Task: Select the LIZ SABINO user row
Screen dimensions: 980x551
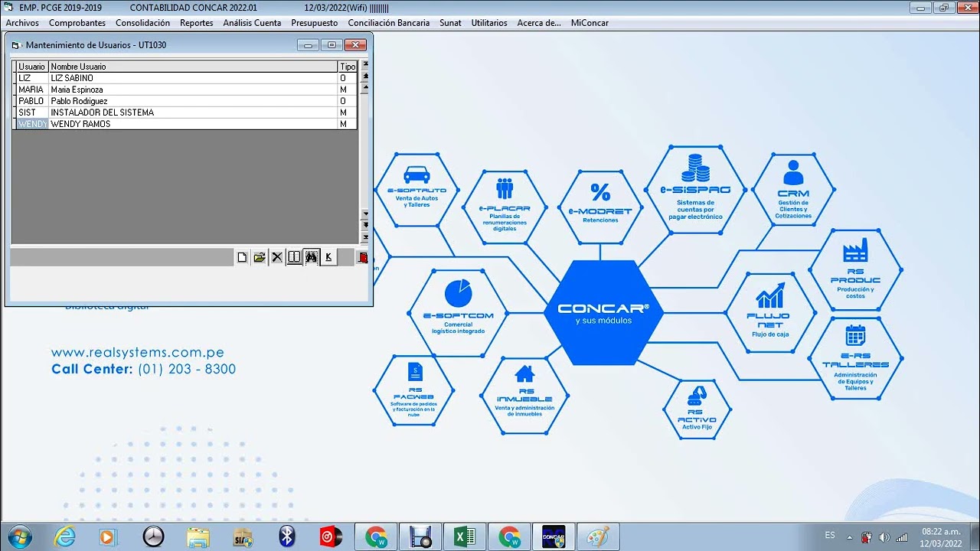Action: 187,78
